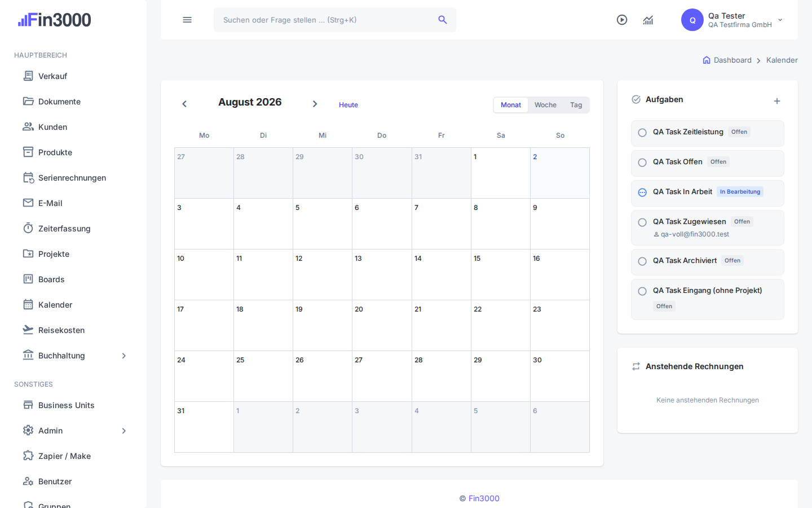The height and width of the screenshot is (508, 812).
Task: Open the Zeiterfassung stopwatch icon
Action: point(28,228)
